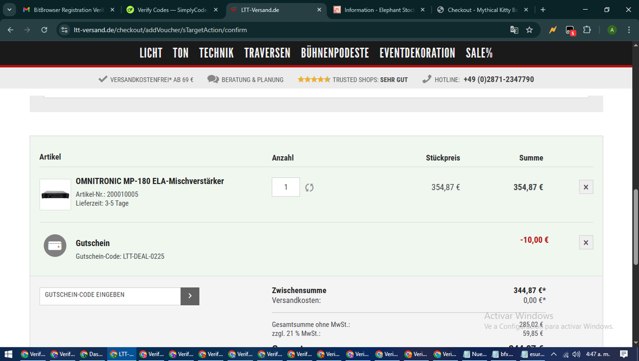Click the volume speaker tray icon
The width and height of the screenshot is (639, 361).
coord(576,354)
